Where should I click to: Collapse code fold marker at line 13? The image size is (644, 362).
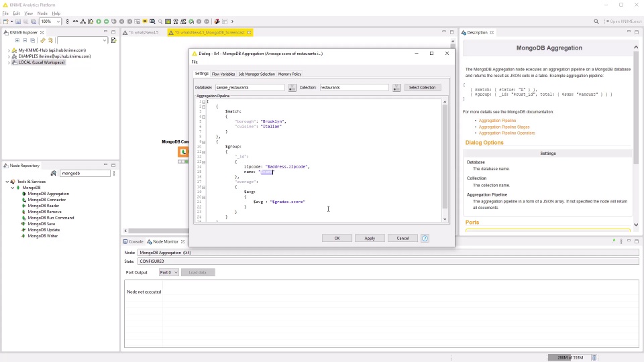pyautogui.click(x=204, y=162)
